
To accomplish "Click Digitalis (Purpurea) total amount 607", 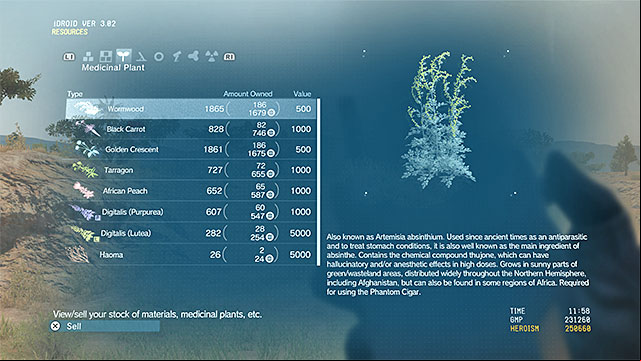I will point(214,212).
